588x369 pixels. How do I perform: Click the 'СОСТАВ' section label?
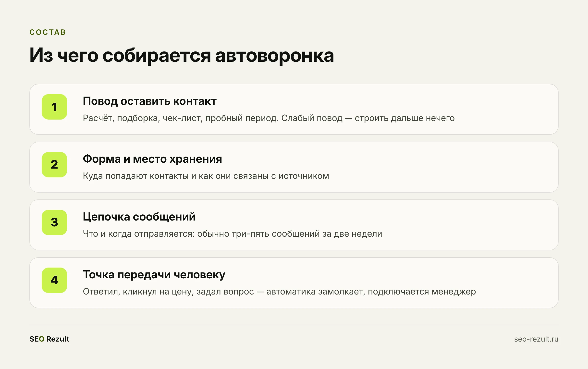(x=48, y=32)
